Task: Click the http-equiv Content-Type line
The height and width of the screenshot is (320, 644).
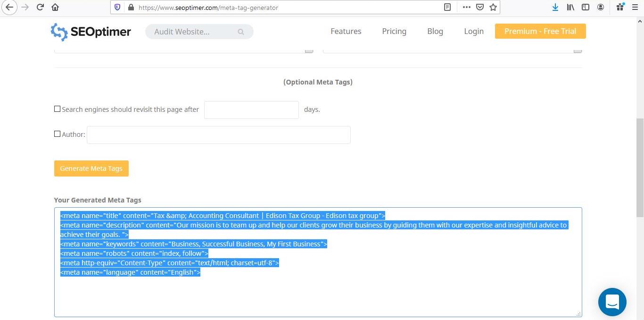Action: point(170,263)
